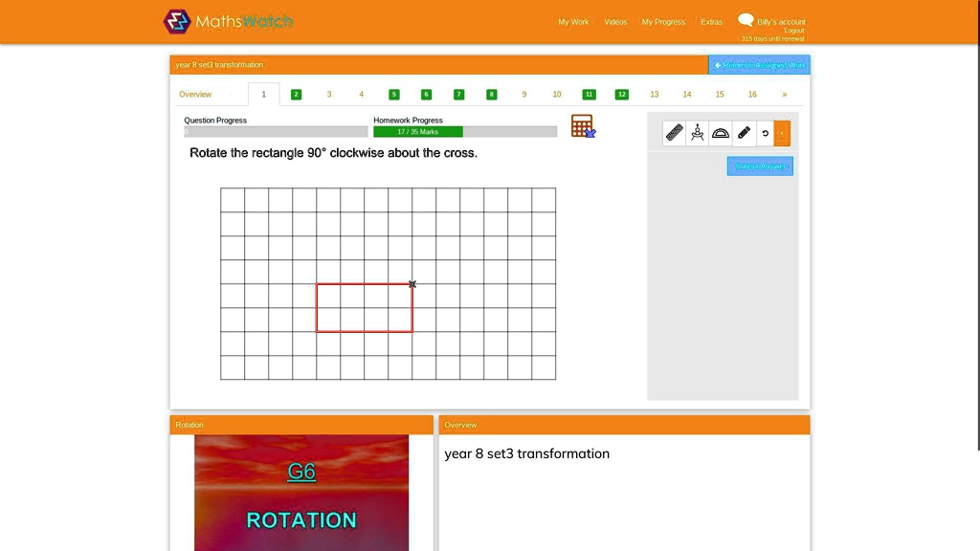Open the My Progress menu
The height and width of the screenshot is (551, 980).
[663, 21]
